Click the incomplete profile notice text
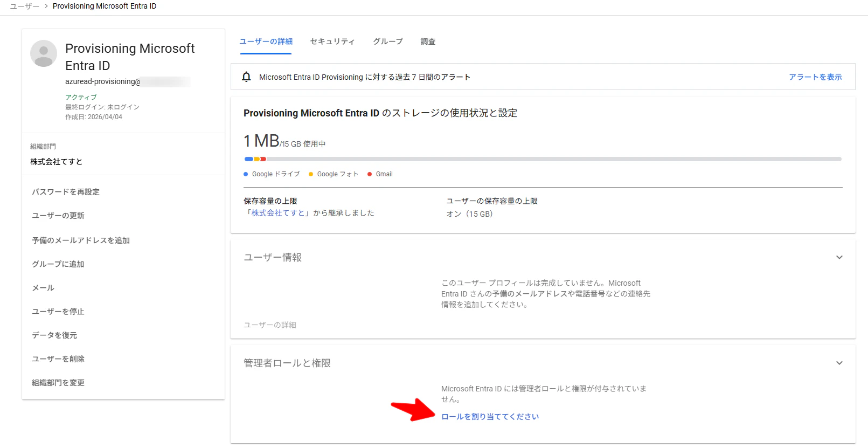Viewport: 868px width, 448px height. click(546, 294)
